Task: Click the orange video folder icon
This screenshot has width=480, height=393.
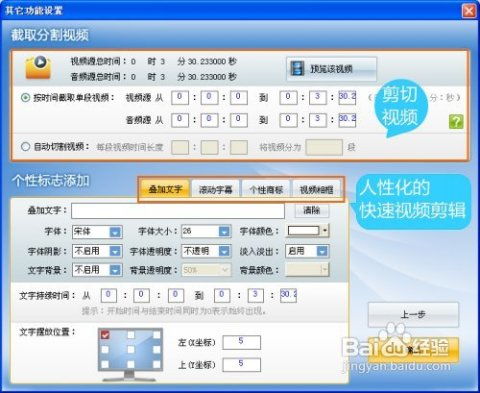Action: [x=38, y=68]
